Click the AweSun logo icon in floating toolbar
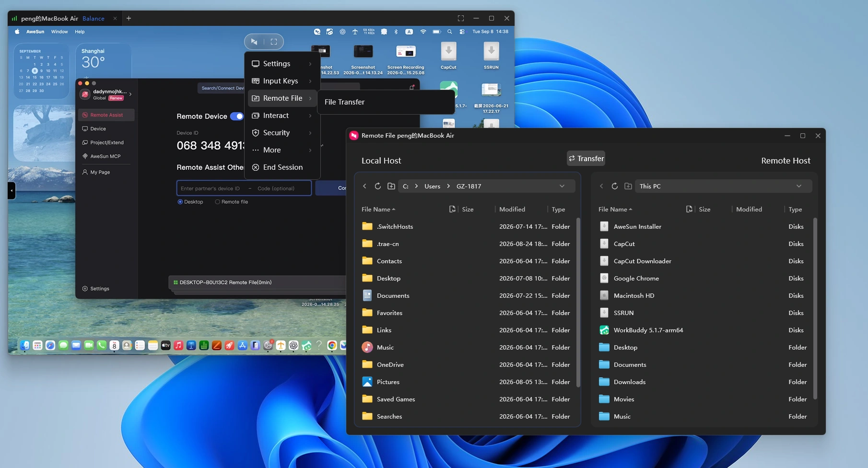 [254, 42]
